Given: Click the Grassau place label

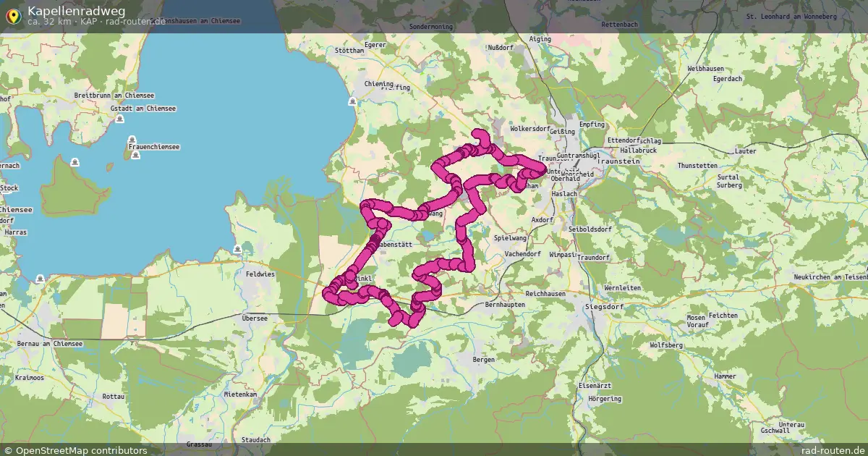Looking at the screenshot, I should (198, 444).
